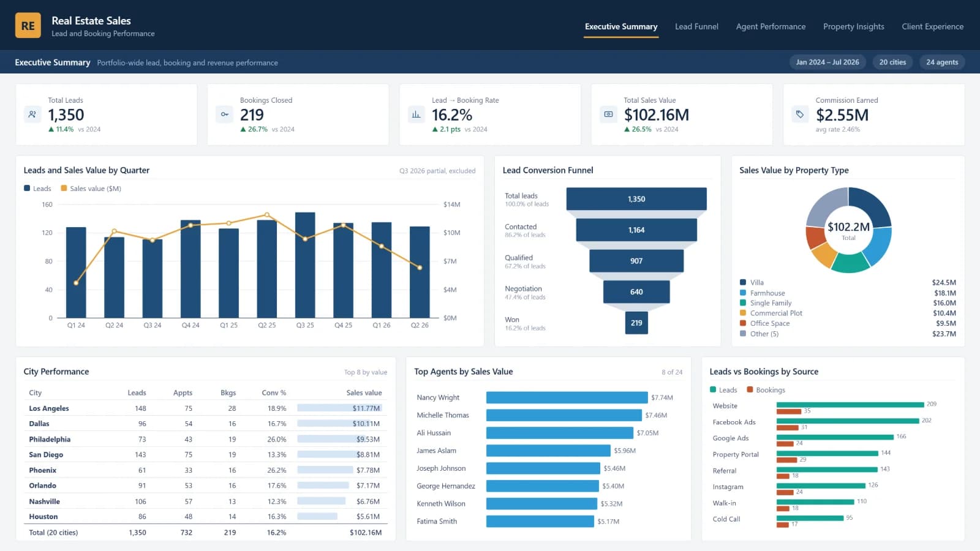Click the RE app logo
The height and width of the screenshot is (551, 980).
(28, 26)
